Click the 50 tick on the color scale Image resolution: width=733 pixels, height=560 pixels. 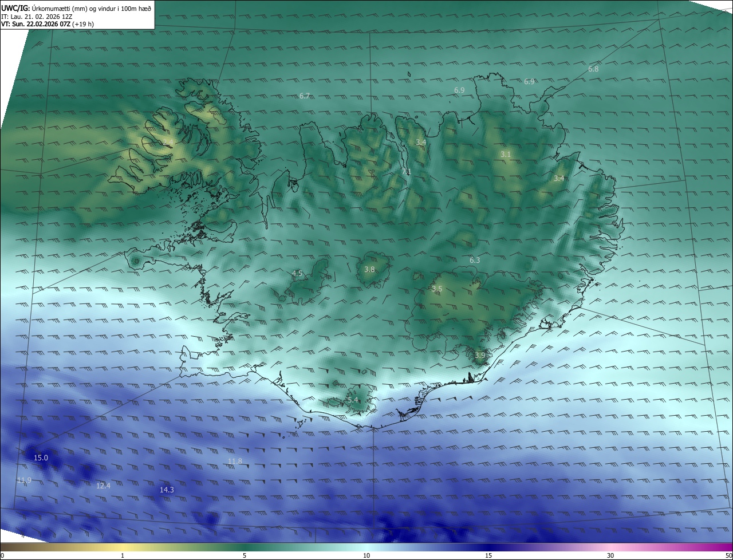click(728, 556)
